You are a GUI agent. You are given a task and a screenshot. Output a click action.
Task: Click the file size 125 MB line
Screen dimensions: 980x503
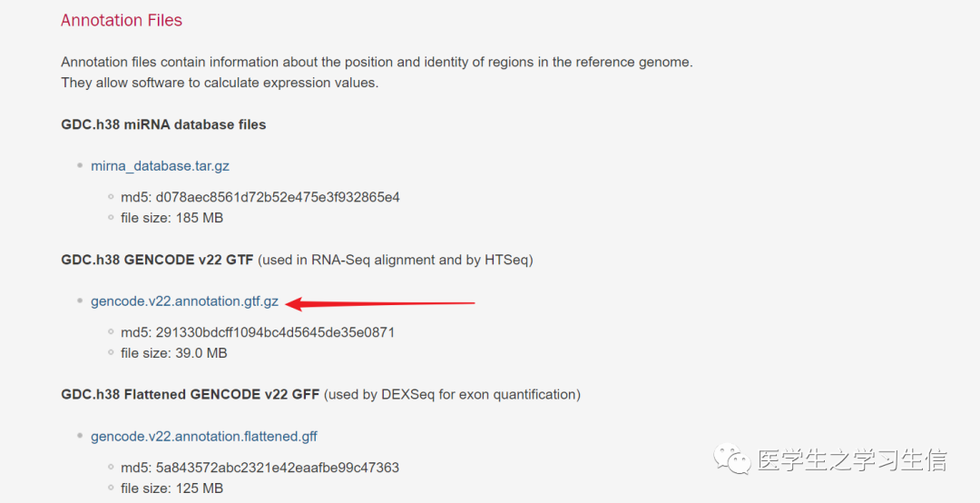[x=171, y=488]
